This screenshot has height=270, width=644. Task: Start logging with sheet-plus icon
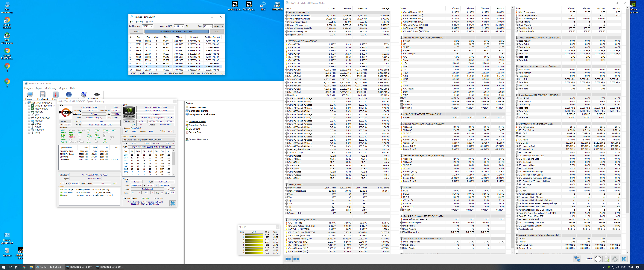click(607, 259)
